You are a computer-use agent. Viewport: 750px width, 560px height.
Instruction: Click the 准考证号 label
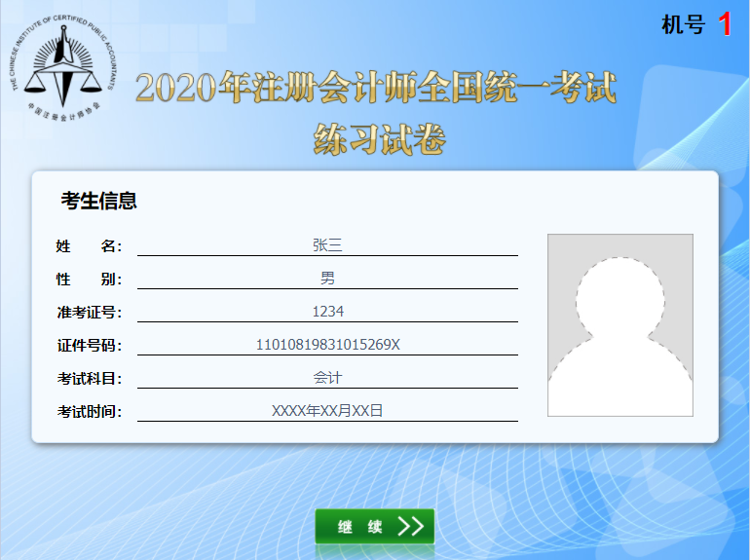(x=89, y=313)
